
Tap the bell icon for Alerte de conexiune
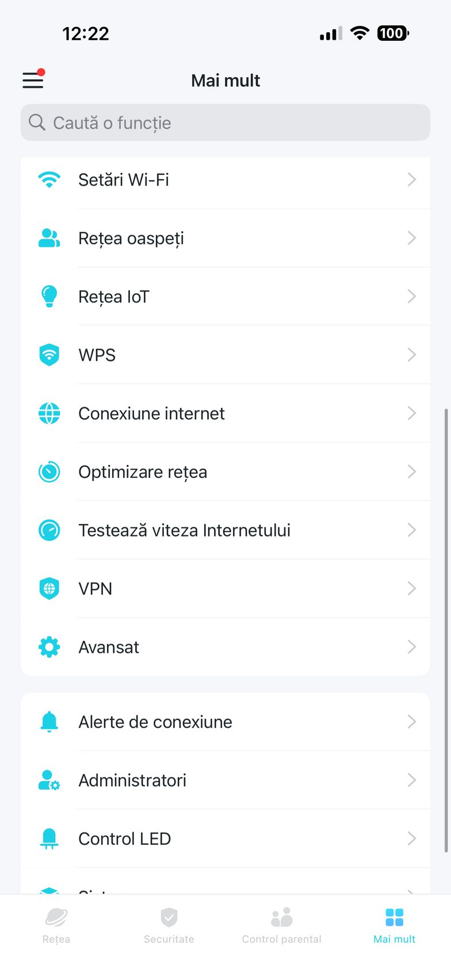[49, 722]
